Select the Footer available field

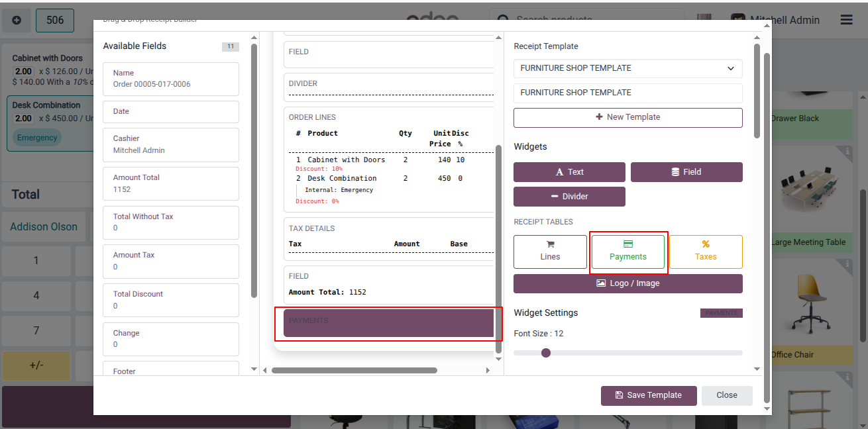[171, 368]
